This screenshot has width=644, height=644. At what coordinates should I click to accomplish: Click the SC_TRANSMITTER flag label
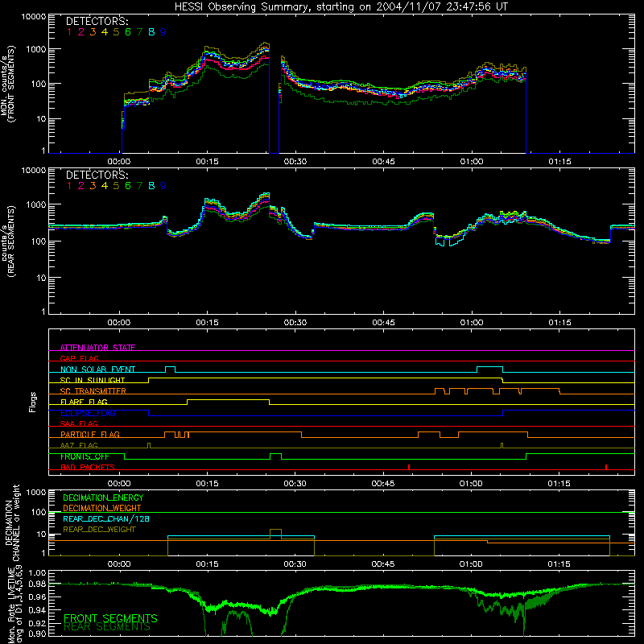(x=93, y=390)
